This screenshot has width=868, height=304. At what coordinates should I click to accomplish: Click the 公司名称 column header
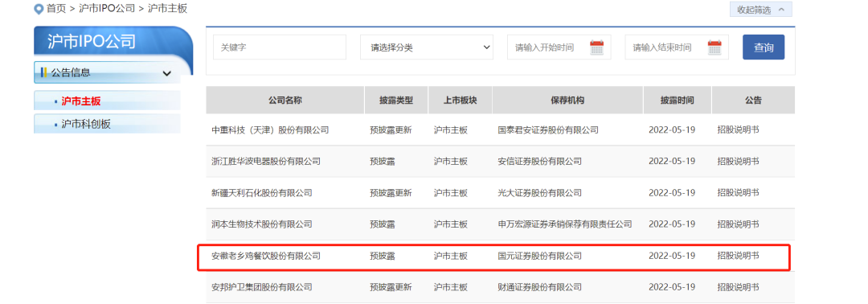pos(285,101)
